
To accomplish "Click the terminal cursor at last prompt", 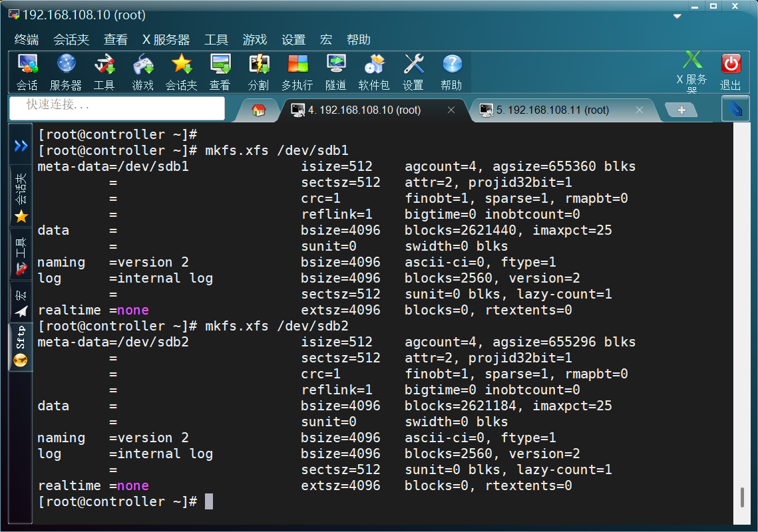I will click(209, 501).
